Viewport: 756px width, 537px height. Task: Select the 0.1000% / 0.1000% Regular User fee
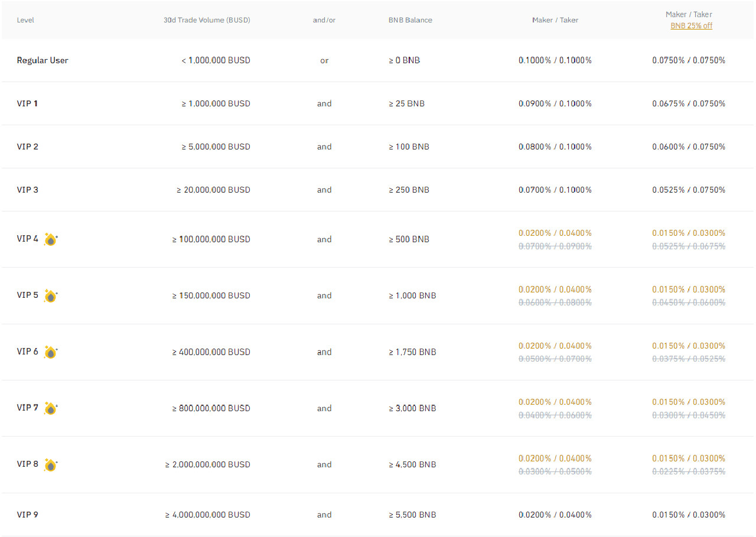(x=555, y=60)
